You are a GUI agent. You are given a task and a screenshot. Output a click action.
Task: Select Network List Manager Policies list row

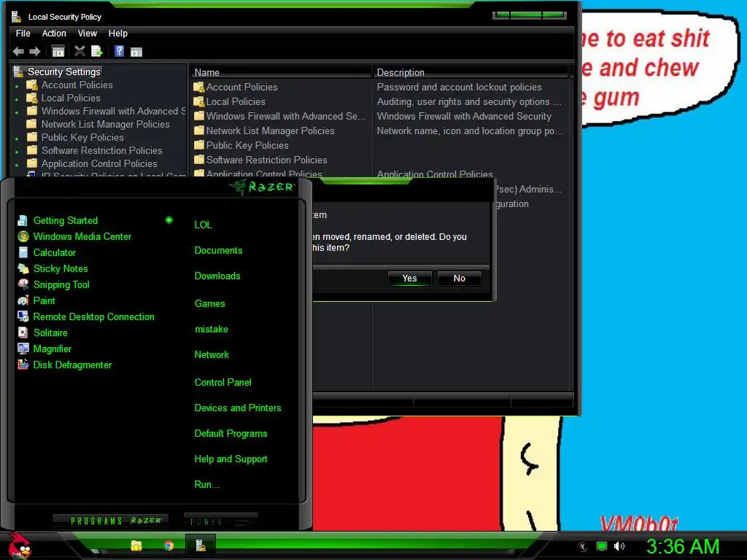coord(270,131)
